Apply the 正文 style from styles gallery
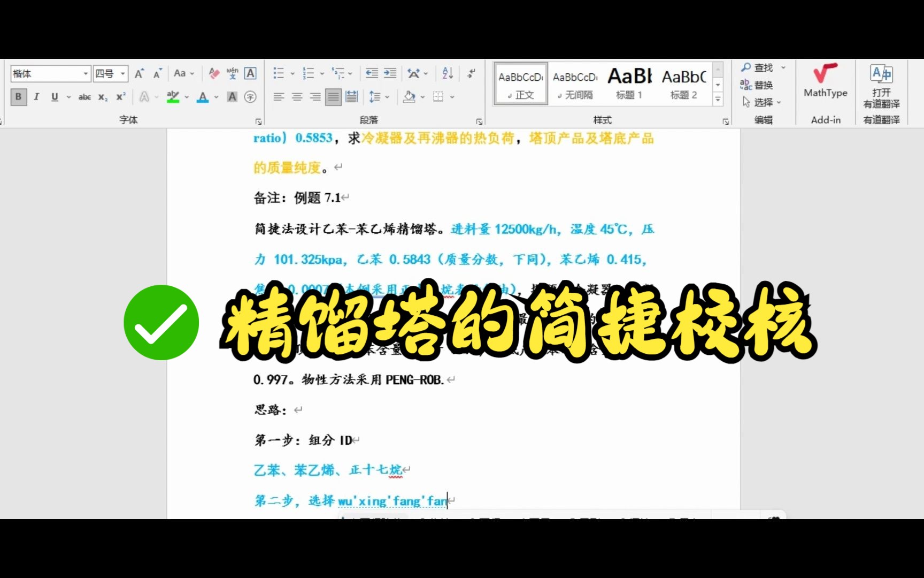The image size is (924, 578). coord(520,83)
